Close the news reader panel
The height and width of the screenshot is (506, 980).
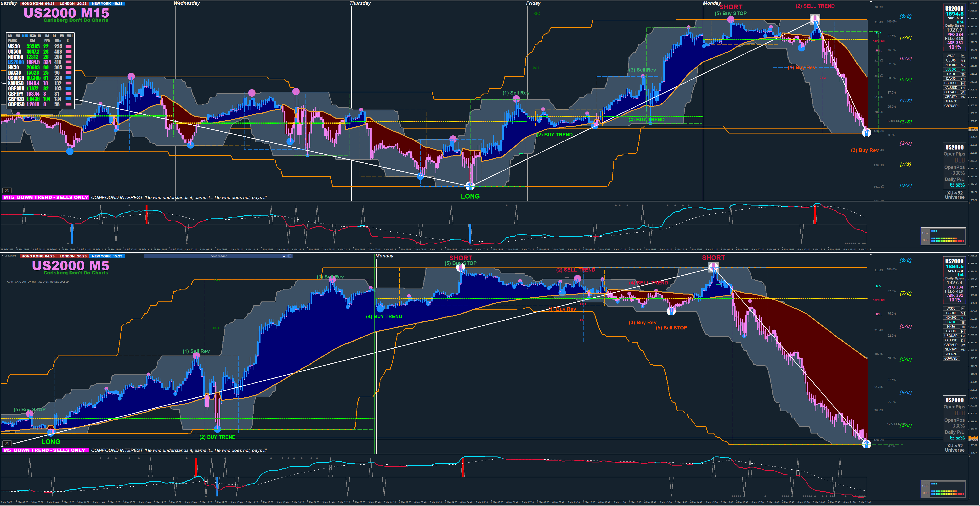289,256
